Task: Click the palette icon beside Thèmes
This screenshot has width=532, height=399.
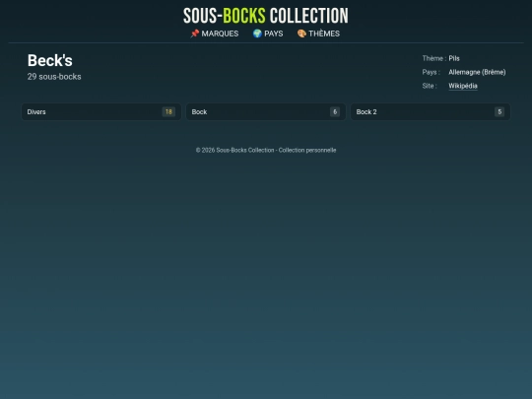Action: pyautogui.click(x=301, y=33)
